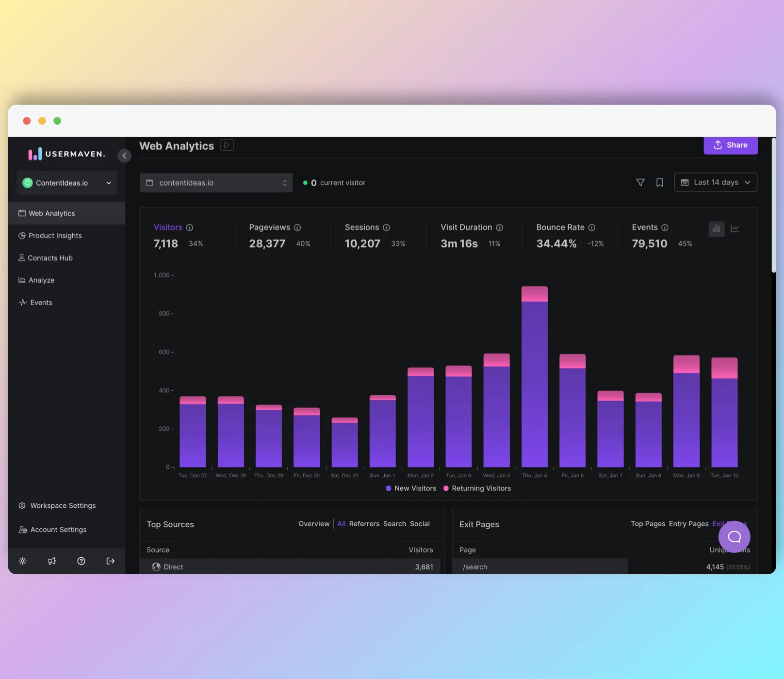Open Web Analytics video tutorial icon

pos(227,145)
